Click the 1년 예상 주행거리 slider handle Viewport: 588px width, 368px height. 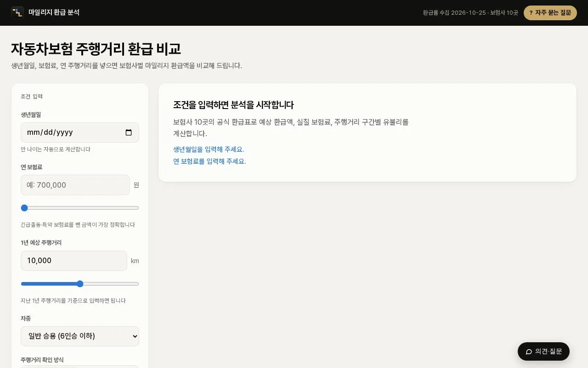[80, 284]
